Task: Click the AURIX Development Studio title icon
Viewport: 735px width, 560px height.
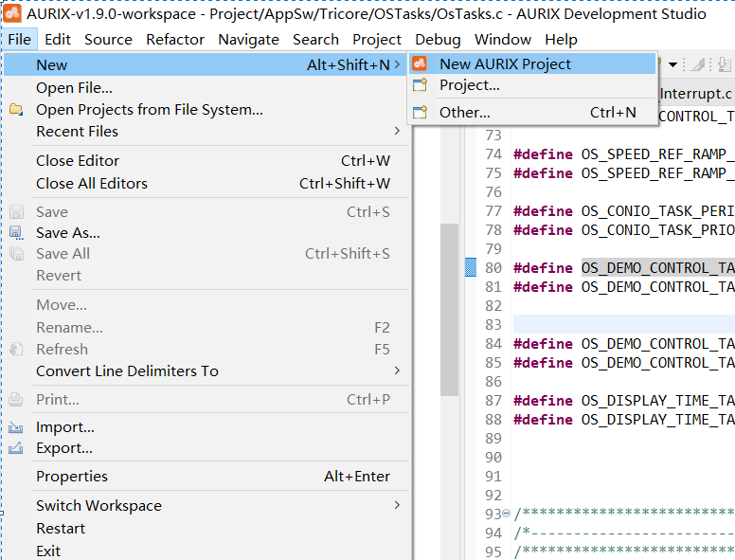Action: point(11,13)
